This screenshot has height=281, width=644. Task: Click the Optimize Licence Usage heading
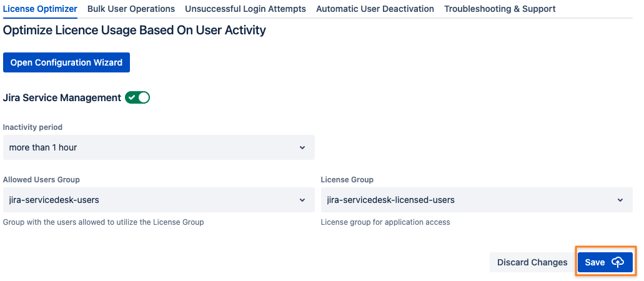134,31
